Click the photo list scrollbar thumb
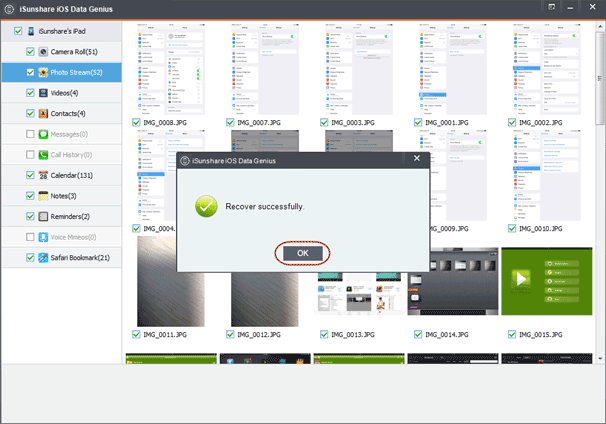 pyautogui.click(x=599, y=78)
